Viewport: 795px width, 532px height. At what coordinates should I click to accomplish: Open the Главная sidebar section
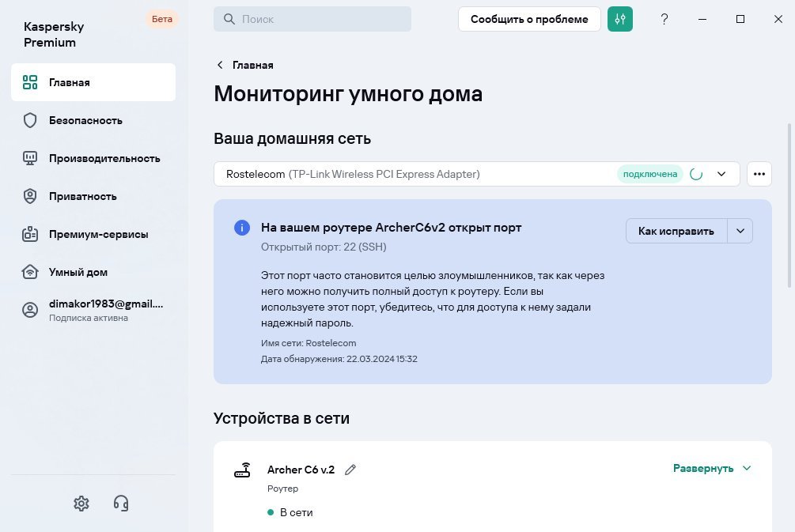click(93, 82)
